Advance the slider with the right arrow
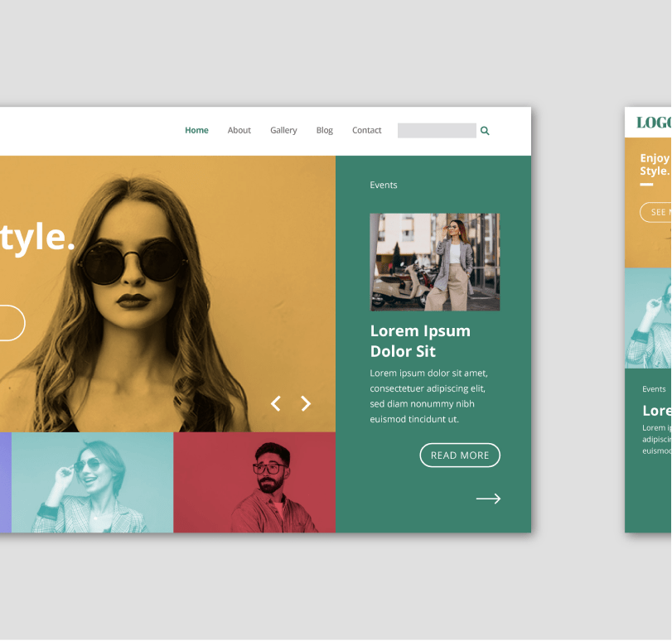Image resolution: width=672 pixels, height=641 pixels. click(x=306, y=403)
